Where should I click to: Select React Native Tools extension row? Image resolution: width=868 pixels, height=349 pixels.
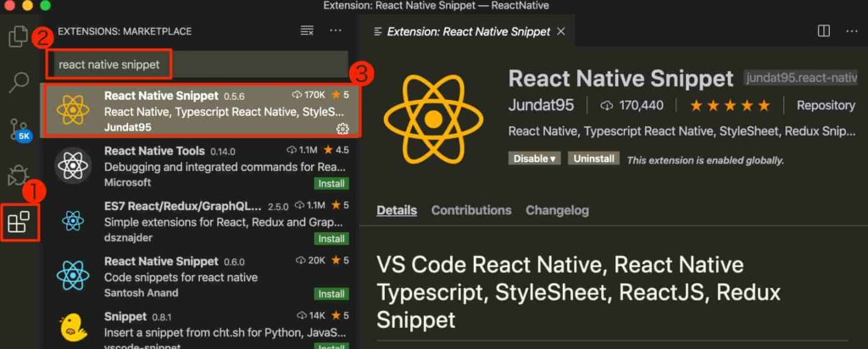pos(201,167)
